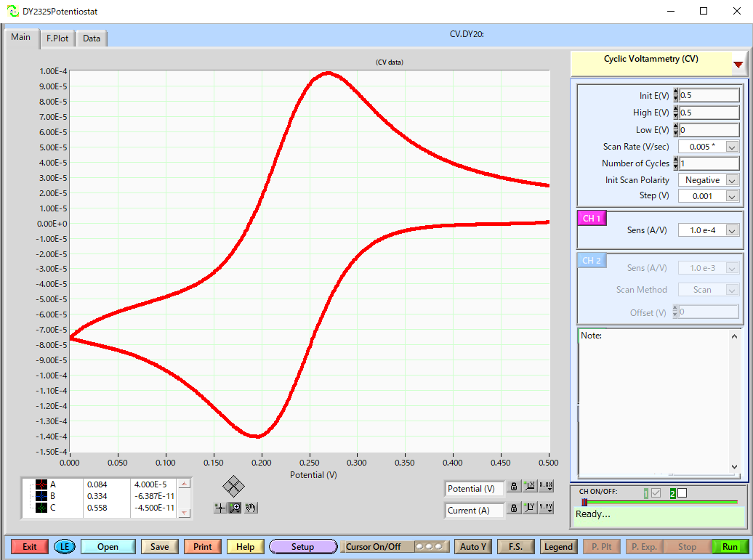Open the Scan Rate dropdown
Screen dimensions: 753x560
pos(731,147)
